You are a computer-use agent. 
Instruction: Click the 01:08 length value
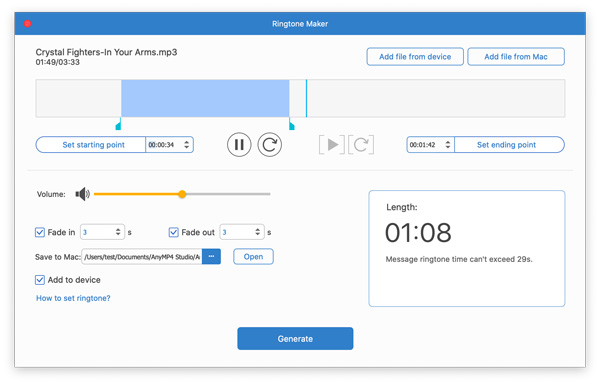click(418, 233)
